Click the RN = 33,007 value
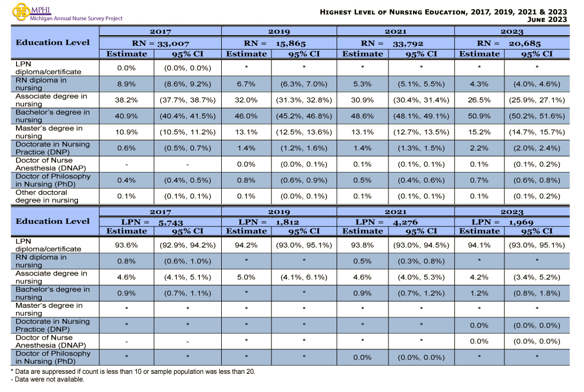The width and height of the screenshot is (584, 392). click(161, 43)
